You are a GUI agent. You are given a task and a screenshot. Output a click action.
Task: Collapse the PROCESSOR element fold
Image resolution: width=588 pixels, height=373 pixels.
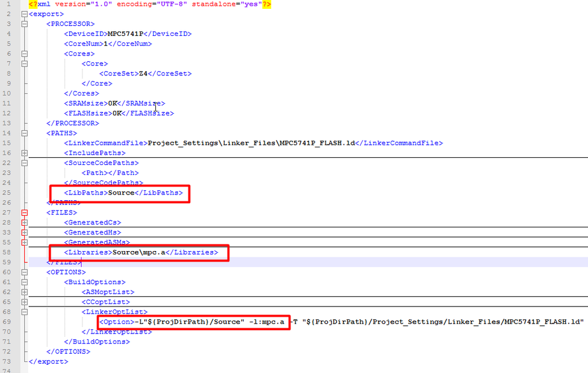pyautogui.click(x=24, y=24)
